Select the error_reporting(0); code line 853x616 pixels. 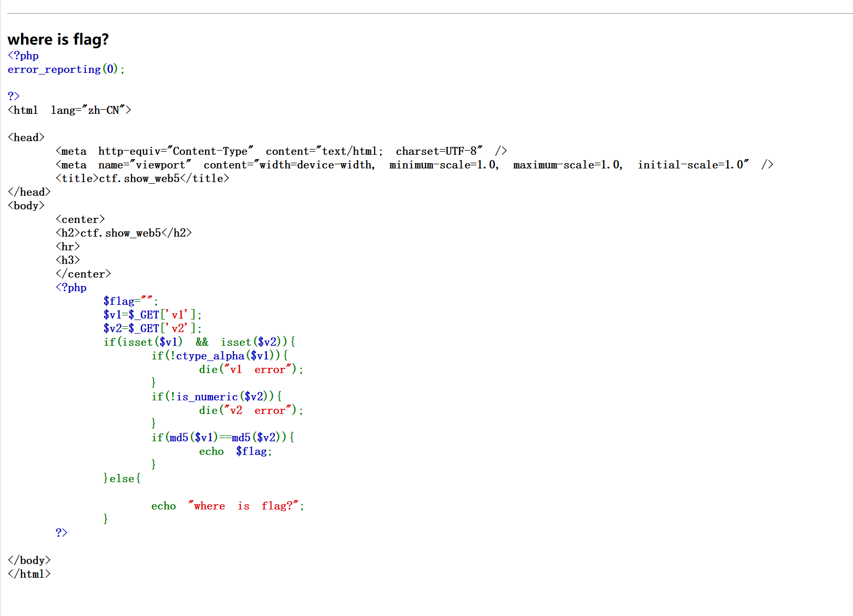click(x=66, y=69)
